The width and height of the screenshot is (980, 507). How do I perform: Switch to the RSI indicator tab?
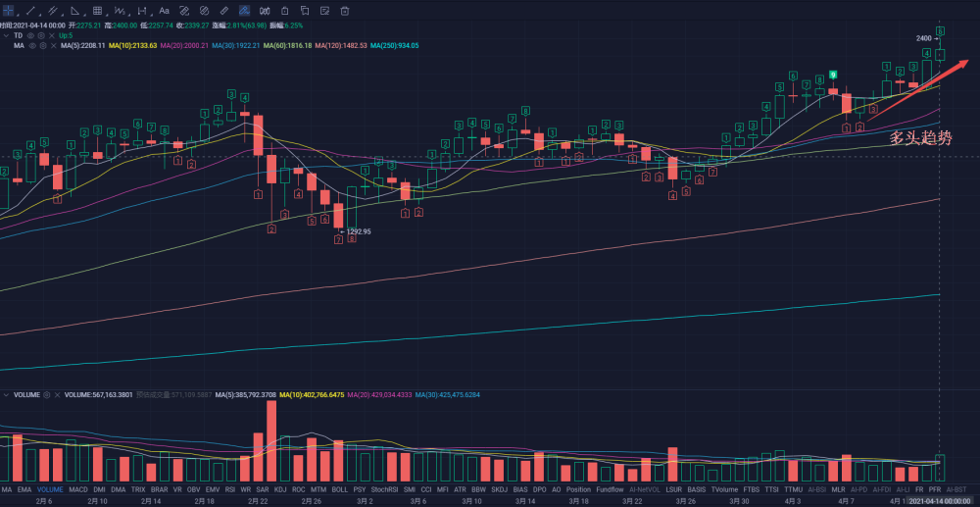230,489
